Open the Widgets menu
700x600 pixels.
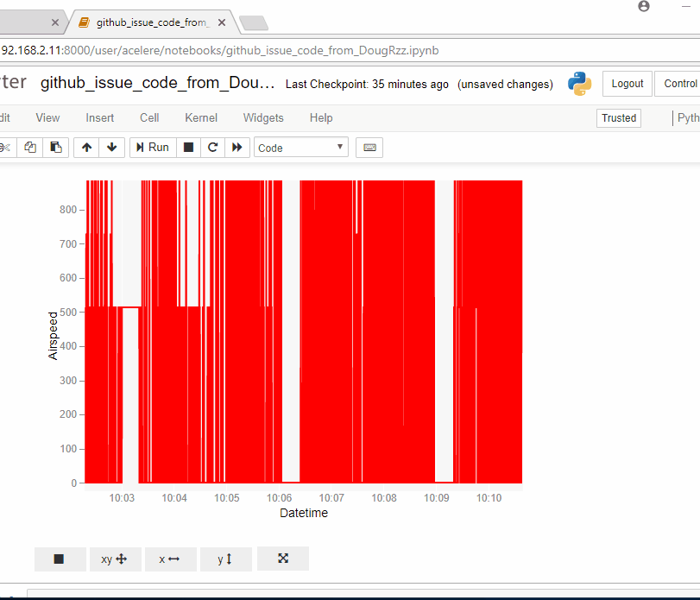click(x=263, y=117)
